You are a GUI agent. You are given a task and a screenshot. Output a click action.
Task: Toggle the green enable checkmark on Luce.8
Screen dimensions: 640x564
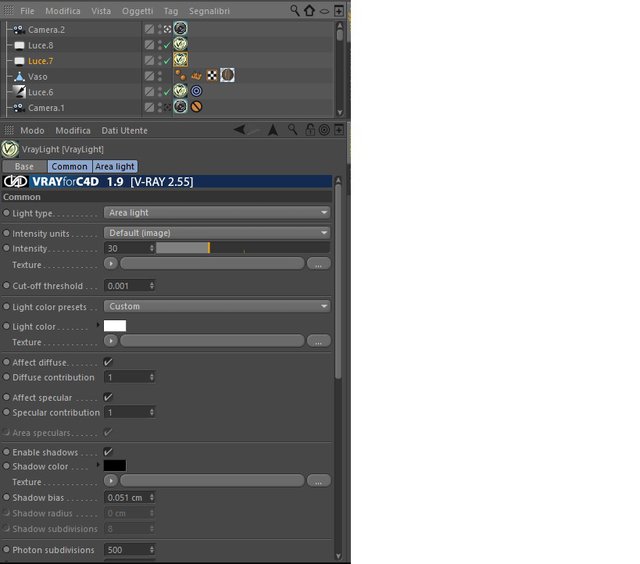[x=167, y=46]
